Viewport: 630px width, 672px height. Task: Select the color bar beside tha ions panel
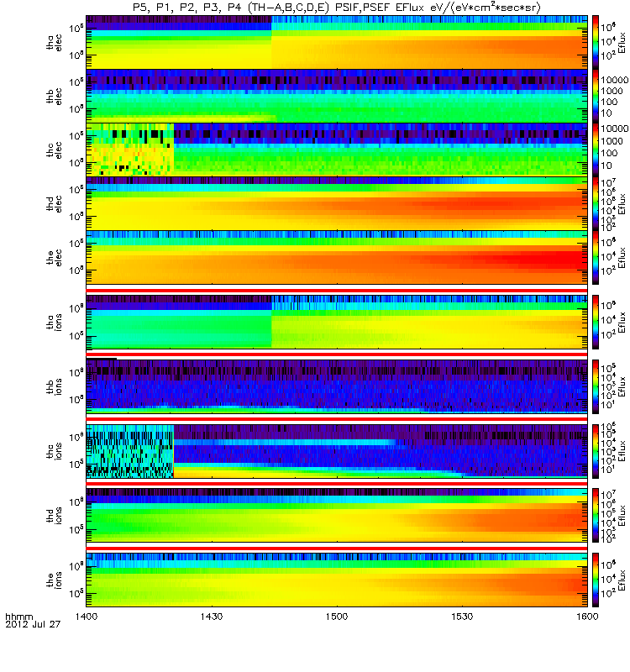pos(596,323)
